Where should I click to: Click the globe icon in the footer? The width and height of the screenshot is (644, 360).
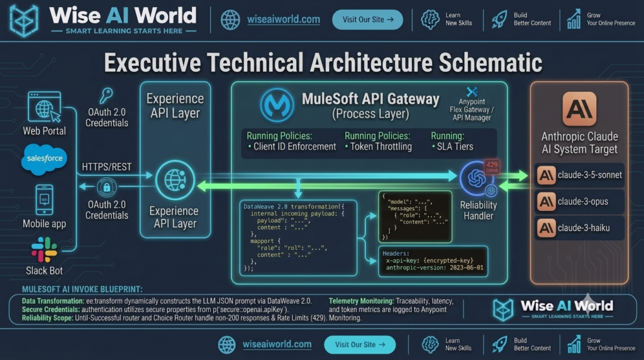tap(226, 345)
